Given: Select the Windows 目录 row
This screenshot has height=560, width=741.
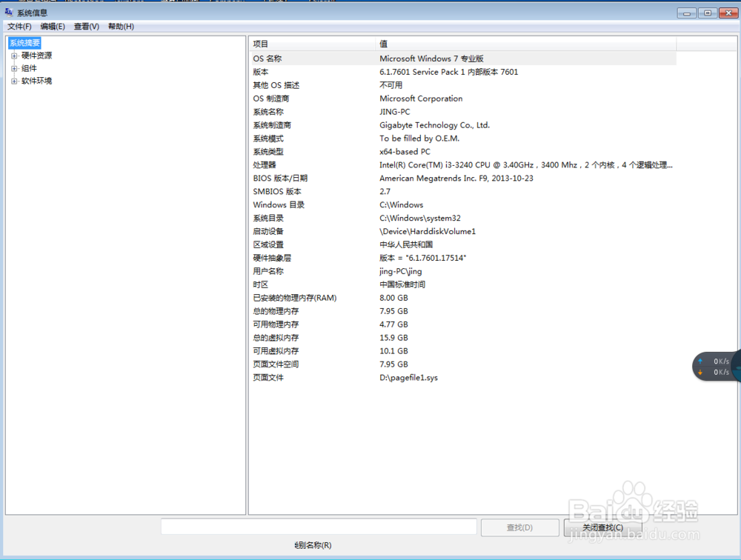Looking at the screenshot, I should (463, 204).
